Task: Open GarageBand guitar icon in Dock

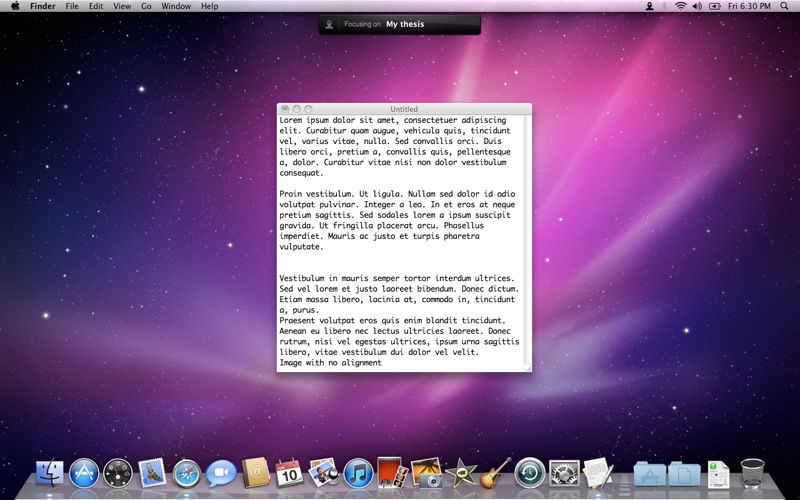Action: point(495,472)
